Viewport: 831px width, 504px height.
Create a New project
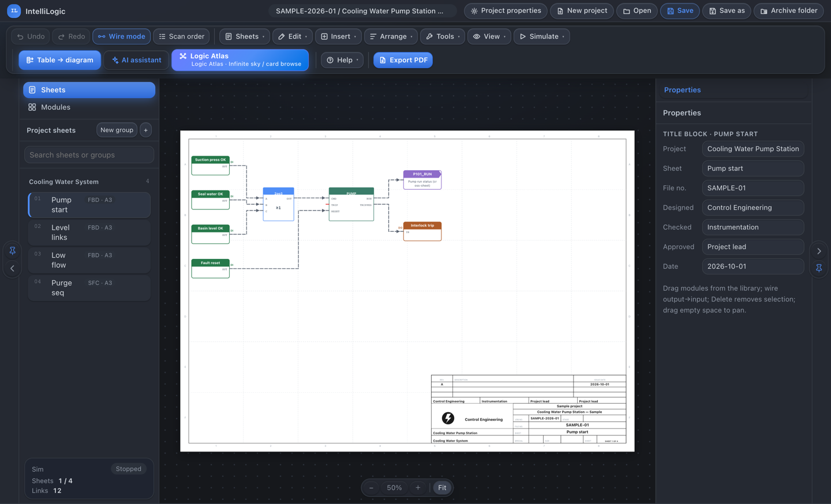coord(582,11)
